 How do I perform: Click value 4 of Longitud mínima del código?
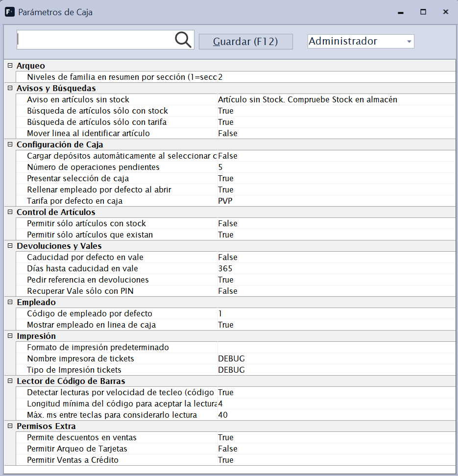(220, 404)
